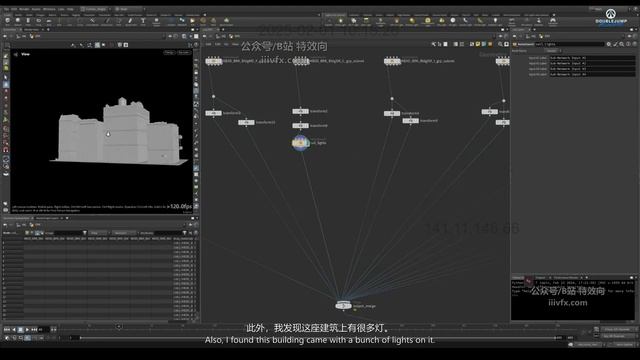Open the Windows menu

point(49,9)
